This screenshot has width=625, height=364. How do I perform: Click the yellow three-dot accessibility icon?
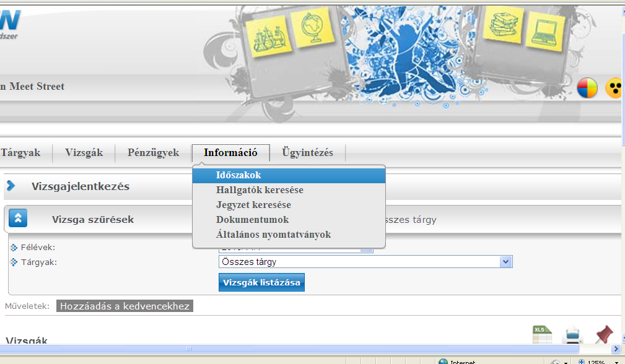pyautogui.click(x=614, y=88)
